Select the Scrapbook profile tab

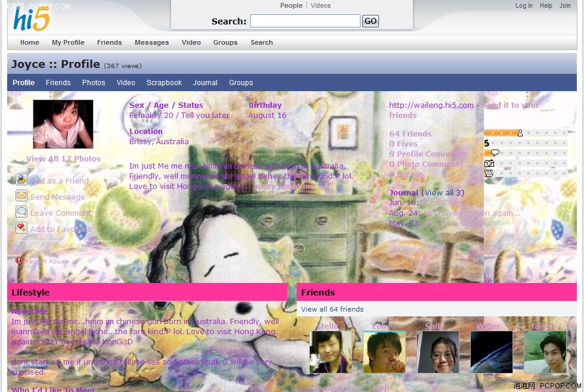pyautogui.click(x=164, y=83)
